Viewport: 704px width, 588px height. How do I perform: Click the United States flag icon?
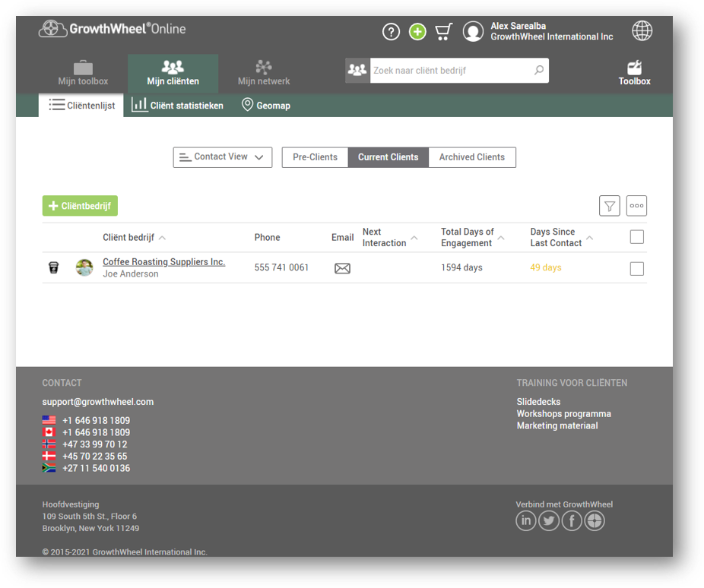[x=49, y=420]
